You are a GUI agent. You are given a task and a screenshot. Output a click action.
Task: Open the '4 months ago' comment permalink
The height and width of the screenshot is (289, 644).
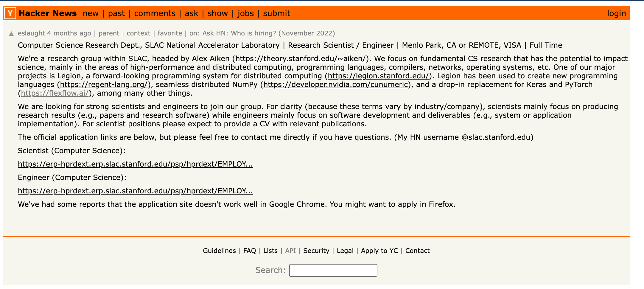[69, 33]
